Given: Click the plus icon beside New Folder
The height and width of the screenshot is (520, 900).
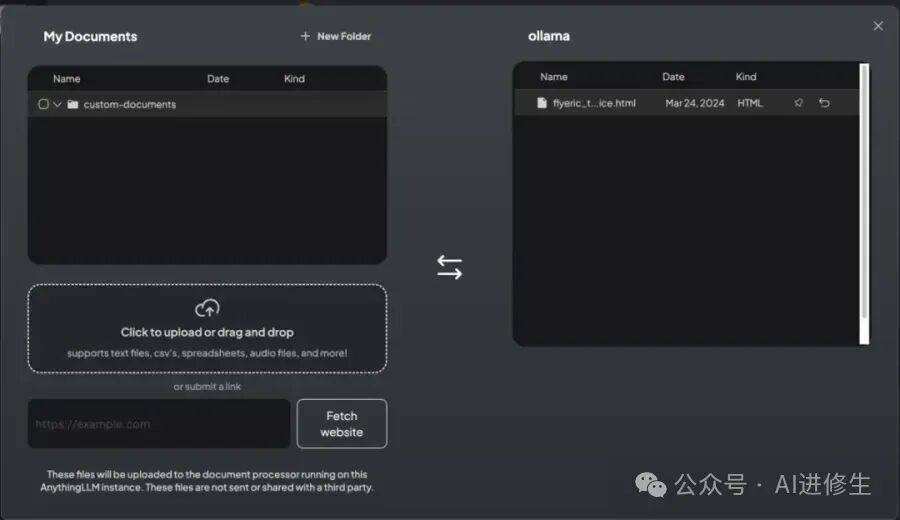Looking at the screenshot, I should pyautogui.click(x=305, y=36).
